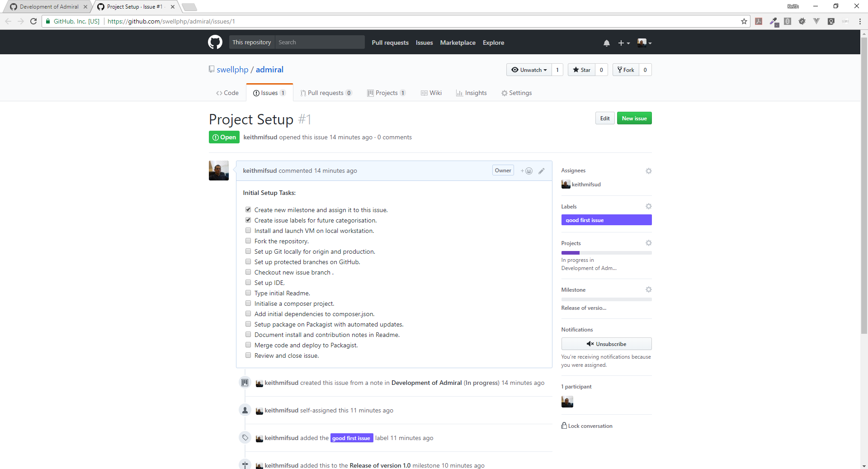
Task: Open the notifications bell icon
Action: pyautogui.click(x=607, y=43)
